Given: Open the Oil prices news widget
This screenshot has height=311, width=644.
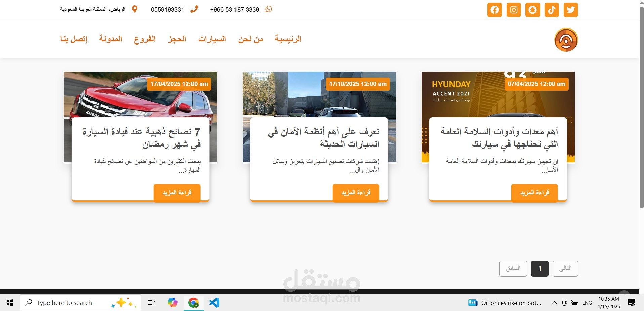Looking at the screenshot, I should (x=505, y=303).
